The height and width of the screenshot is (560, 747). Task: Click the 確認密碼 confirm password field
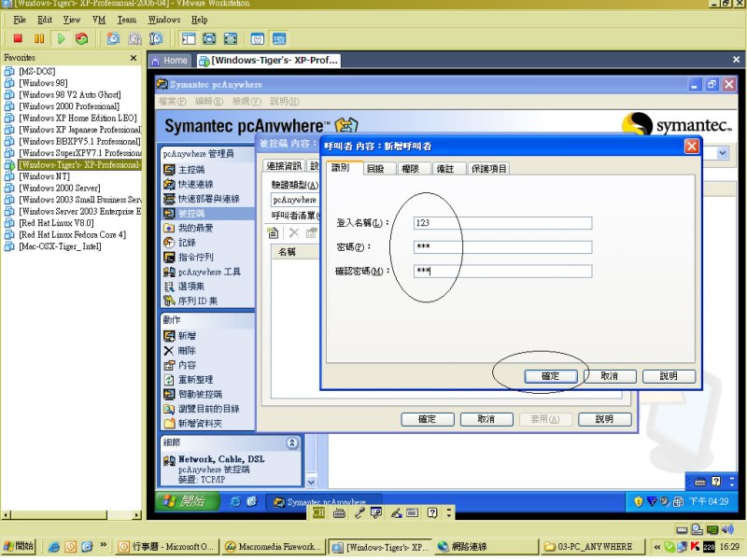(503, 272)
